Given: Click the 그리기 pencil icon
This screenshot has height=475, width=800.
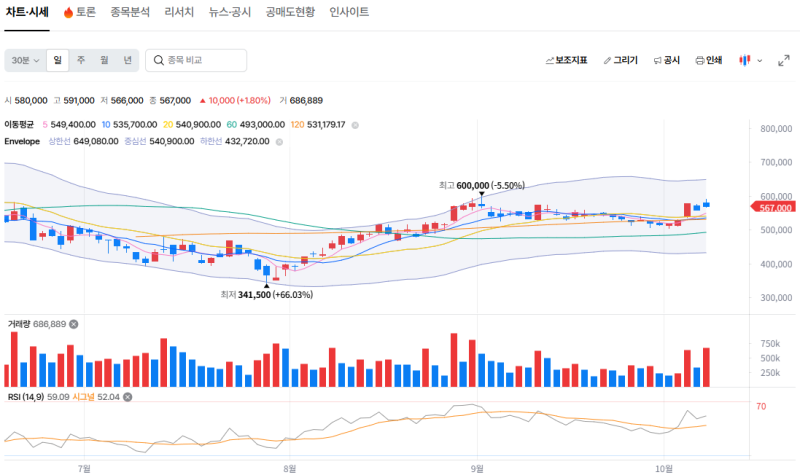Looking at the screenshot, I should [x=607, y=61].
